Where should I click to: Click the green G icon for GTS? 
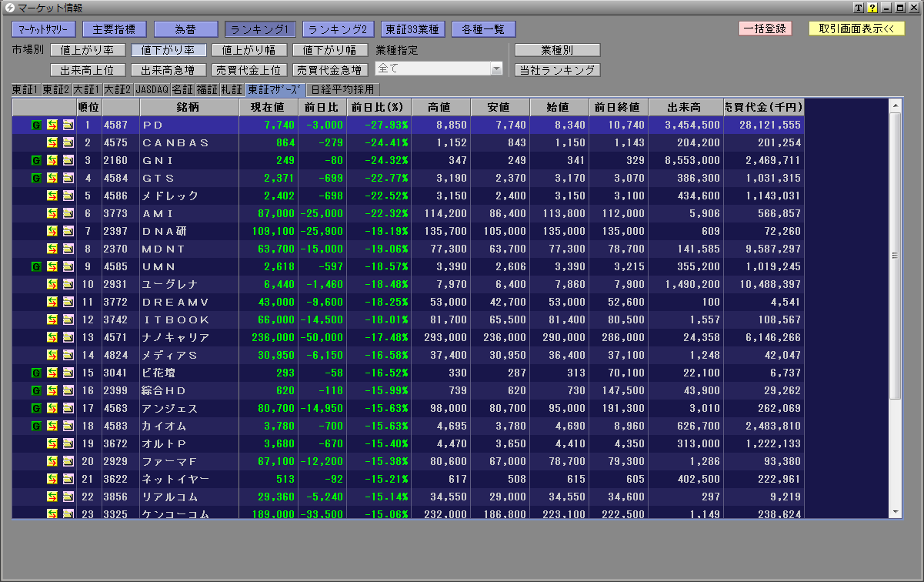pyautogui.click(x=36, y=178)
